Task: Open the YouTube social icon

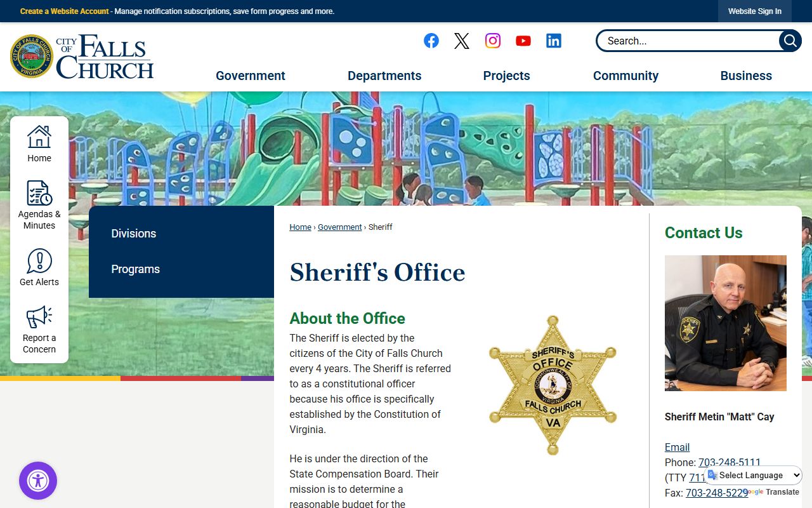Action: pyautogui.click(x=523, y=41)
